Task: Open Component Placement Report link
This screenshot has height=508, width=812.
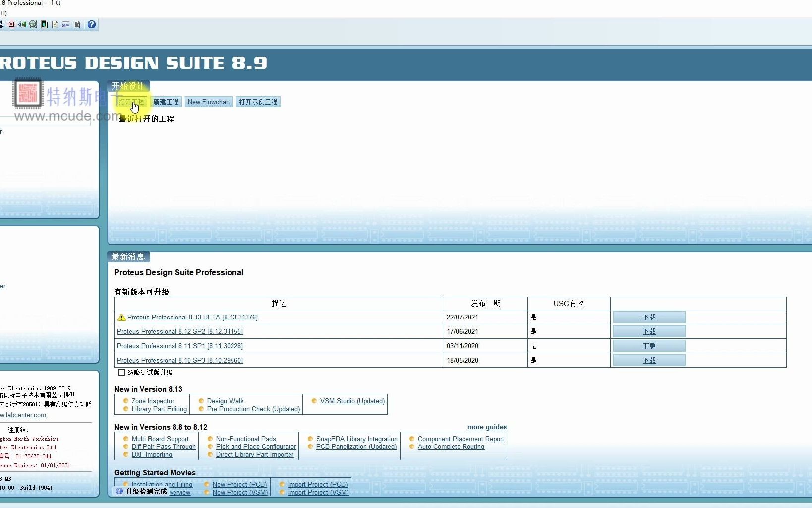Action: (461, 439)
